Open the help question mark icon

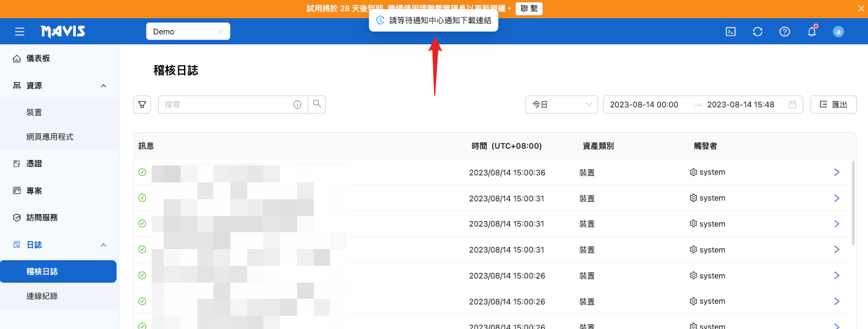point(785,32)
